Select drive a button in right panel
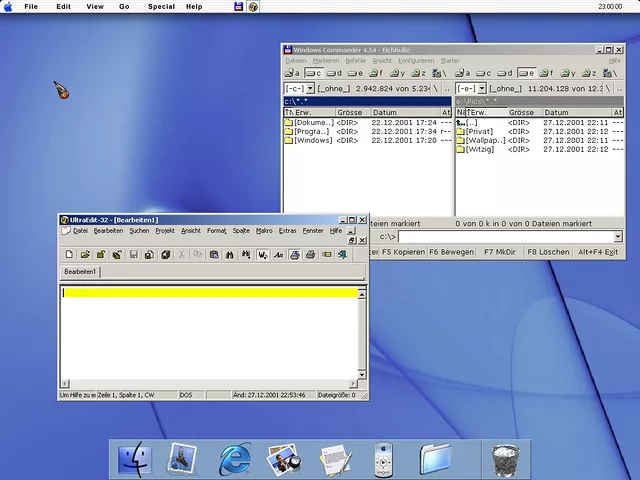The width and height of the screenshot is (640, 480). click(463, 73)
